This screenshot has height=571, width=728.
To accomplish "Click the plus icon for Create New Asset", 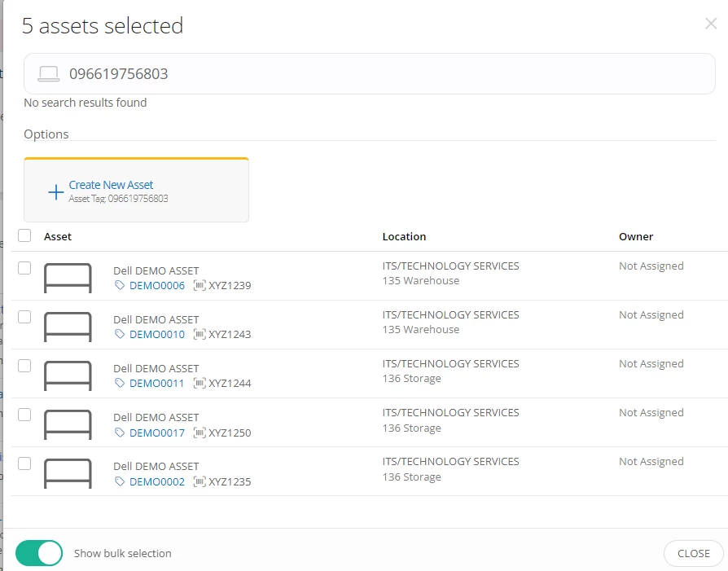I will [55, 192].
